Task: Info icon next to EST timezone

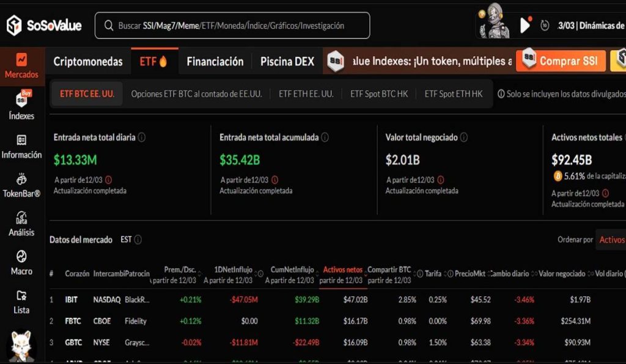Action: pos(138,239)
